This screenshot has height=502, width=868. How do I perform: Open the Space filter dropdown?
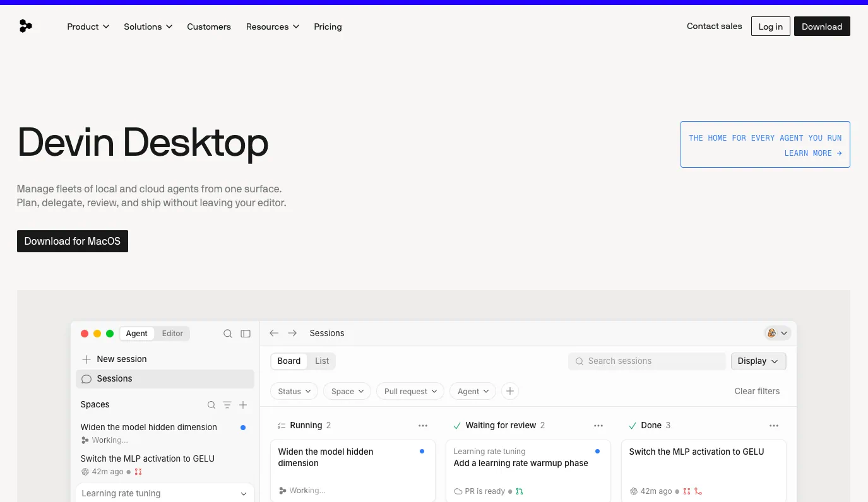(347, 392)
